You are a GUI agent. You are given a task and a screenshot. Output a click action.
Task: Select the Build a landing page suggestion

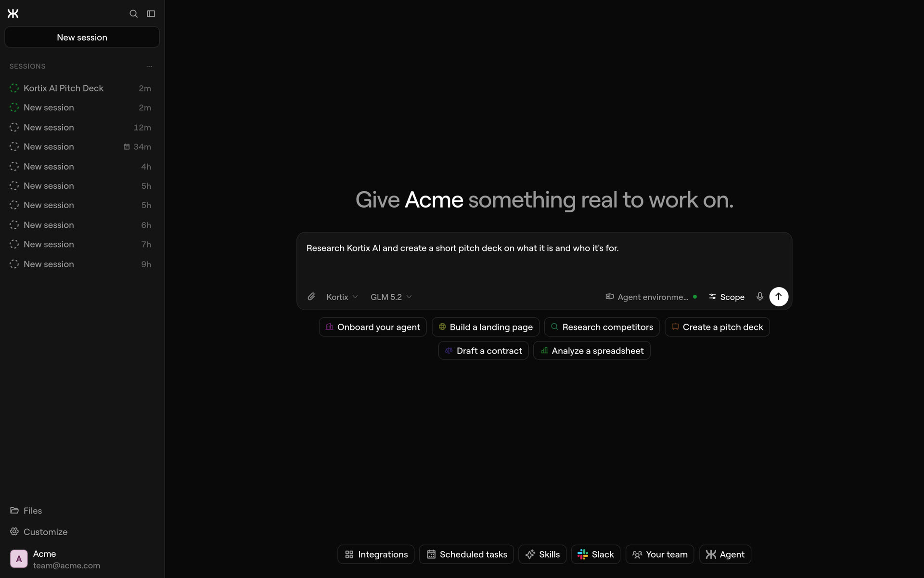pos(486,327)
